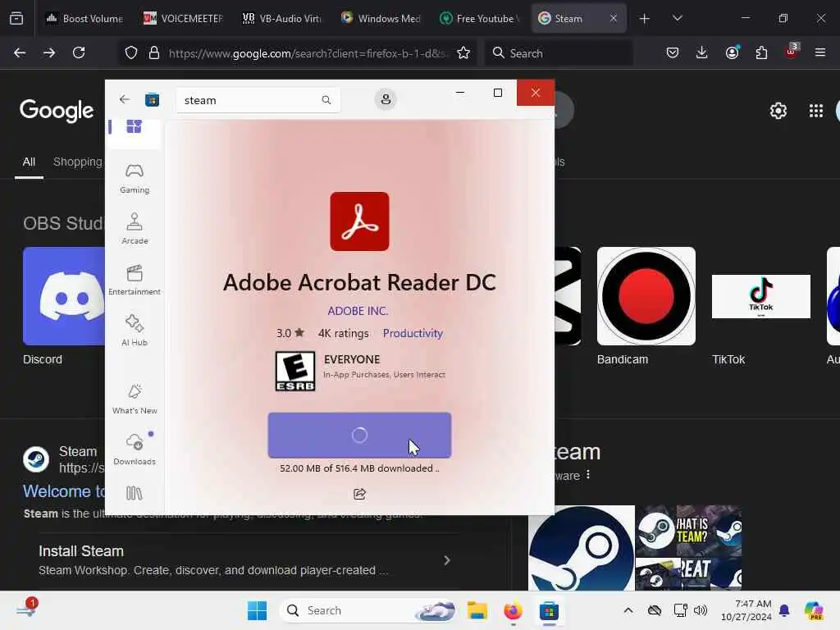Open Store user profile icon
The image size is (840, 630).
click(386, 99)
